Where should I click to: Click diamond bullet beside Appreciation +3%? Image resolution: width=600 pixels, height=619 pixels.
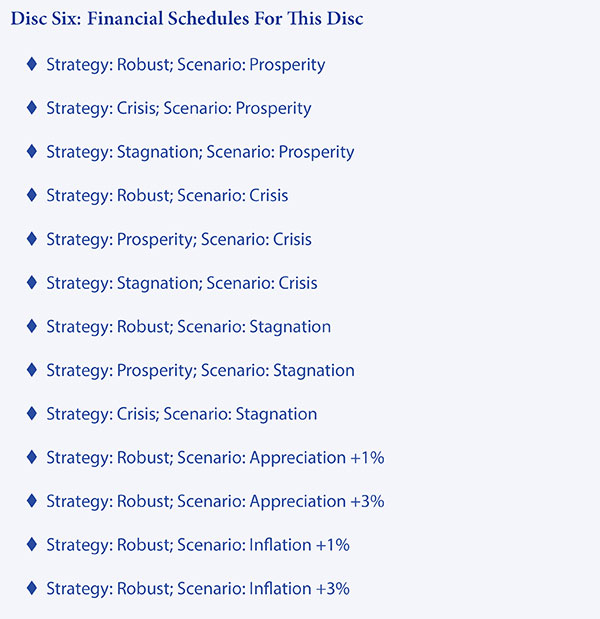pyautogui.click(x=32, y=501)
